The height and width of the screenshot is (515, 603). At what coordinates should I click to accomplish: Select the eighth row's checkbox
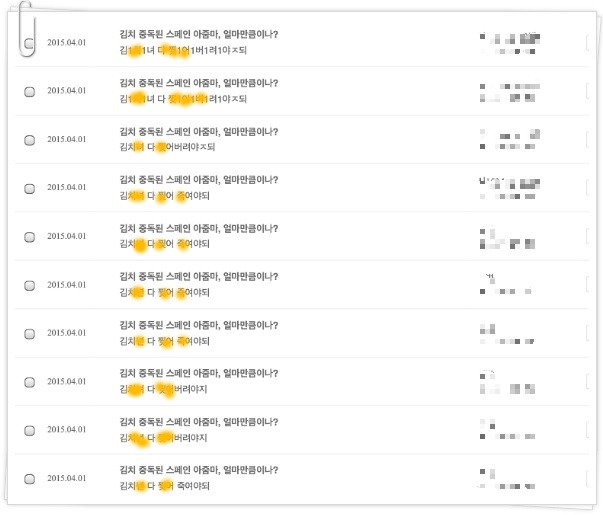click(x=30, y=382)
